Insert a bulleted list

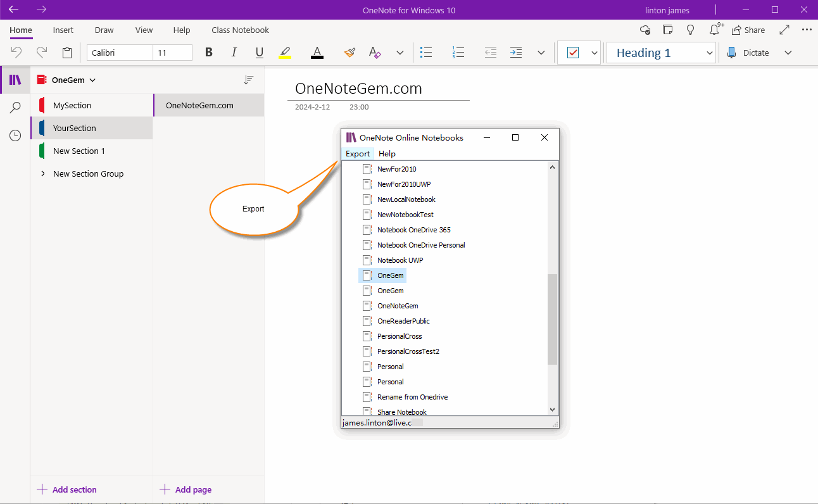pos(427,53)
